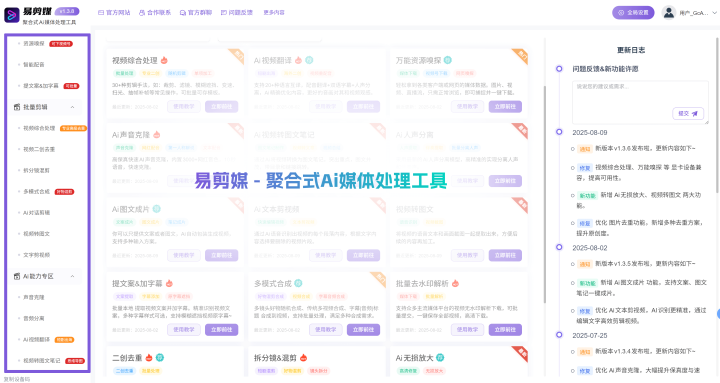Select 智能配音 in the sidebar
This screenshot has height=383, width=720.
point(34,65)
